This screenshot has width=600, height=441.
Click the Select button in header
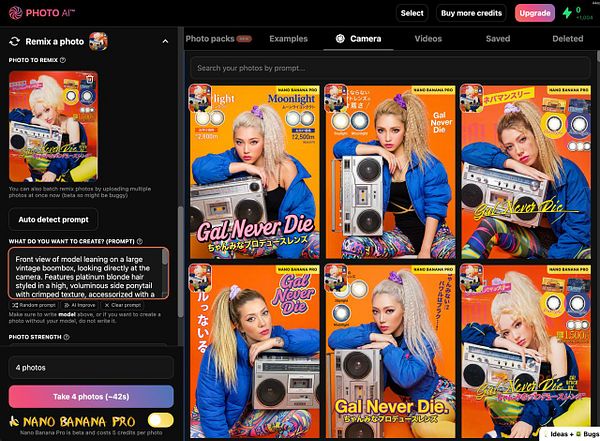click(x=412, y=13)
